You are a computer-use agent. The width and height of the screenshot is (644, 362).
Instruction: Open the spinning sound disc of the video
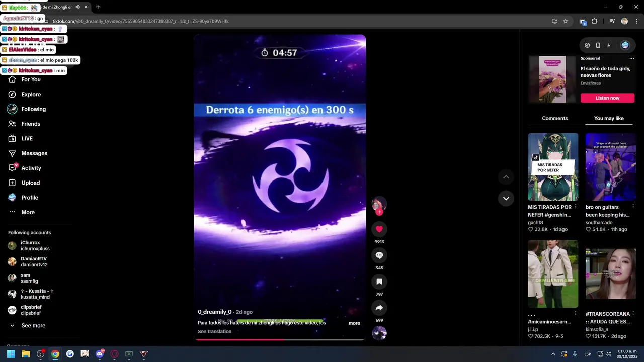[379, 333]
